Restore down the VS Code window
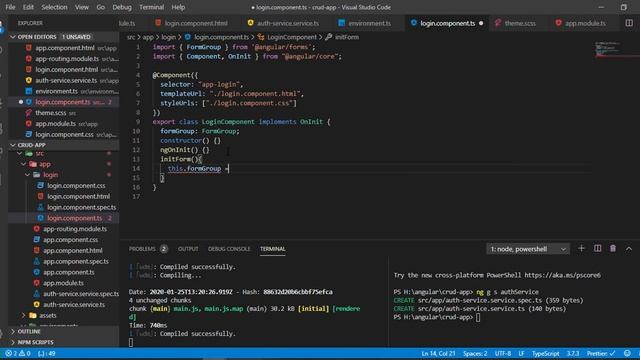The image size is (640, 360). click(x=623, y=7)
